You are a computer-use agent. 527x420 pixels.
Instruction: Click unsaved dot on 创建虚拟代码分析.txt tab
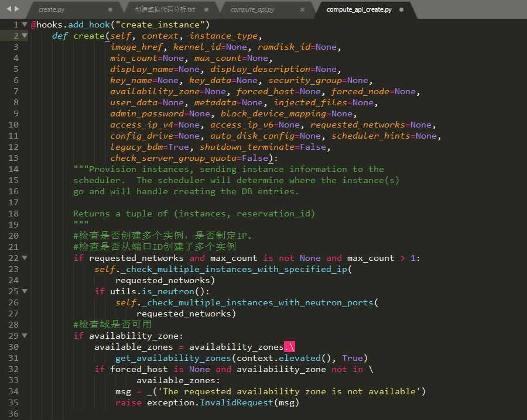click(x=206, y=9)
